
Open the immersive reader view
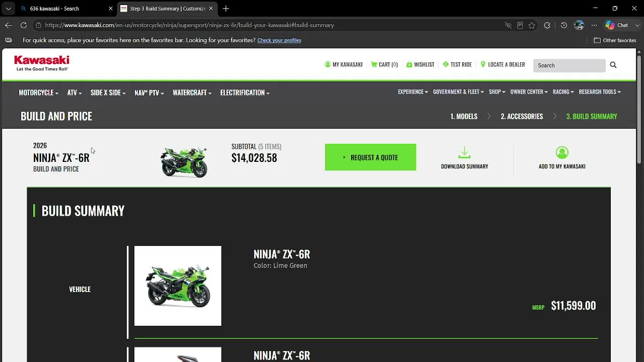coord(520,25)
